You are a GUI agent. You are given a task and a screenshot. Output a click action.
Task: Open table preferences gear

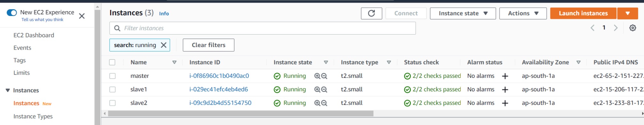pos(632,28)
